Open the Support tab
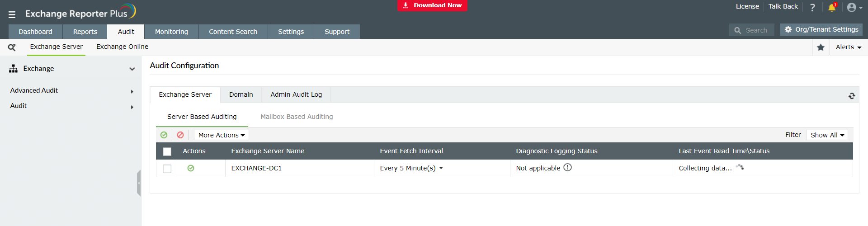This screenshot has height=226, width=868. (x=337, y=32)
